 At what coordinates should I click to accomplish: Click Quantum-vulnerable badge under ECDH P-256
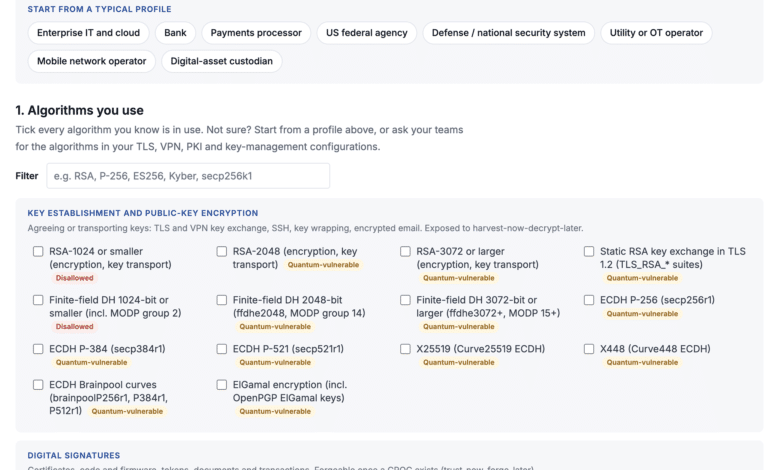(642, 314)
